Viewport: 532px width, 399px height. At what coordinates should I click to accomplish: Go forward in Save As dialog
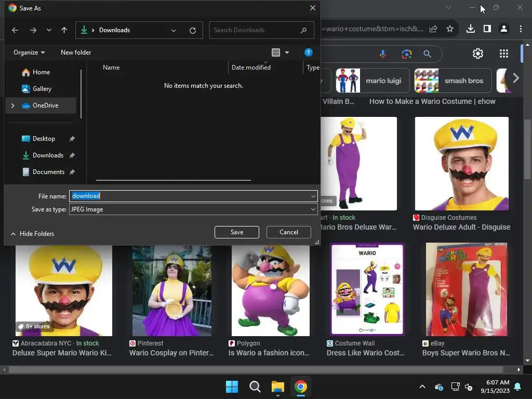coord(33,30)
